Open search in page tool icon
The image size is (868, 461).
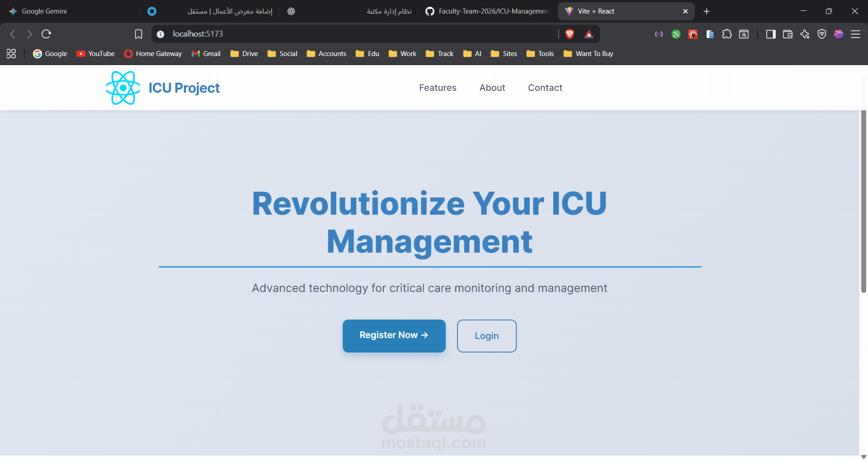[x=744, y=34]
